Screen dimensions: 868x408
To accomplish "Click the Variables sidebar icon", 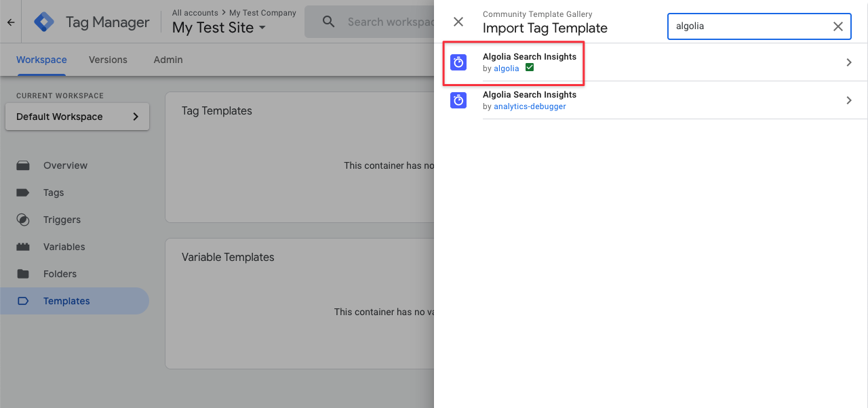I will tap(23, 247).
